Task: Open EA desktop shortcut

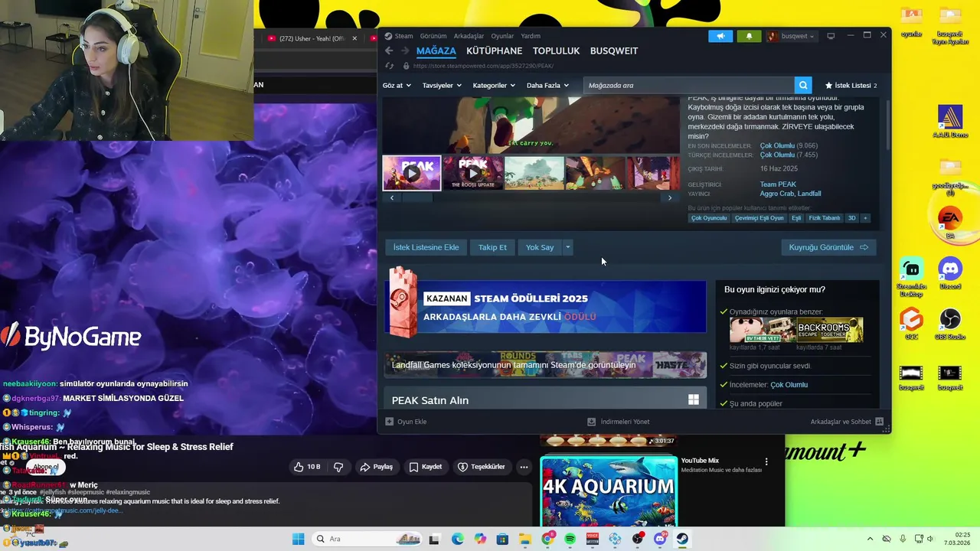Action: (x=949, y=223)
